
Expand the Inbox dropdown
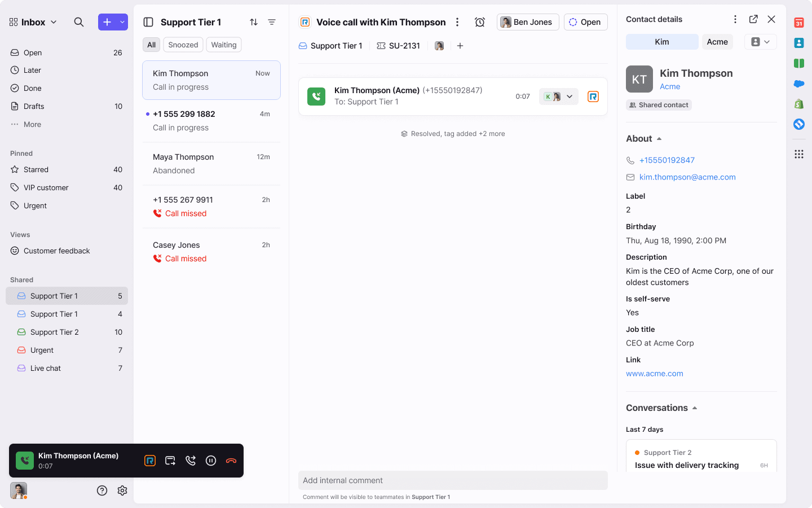(54, 22)
